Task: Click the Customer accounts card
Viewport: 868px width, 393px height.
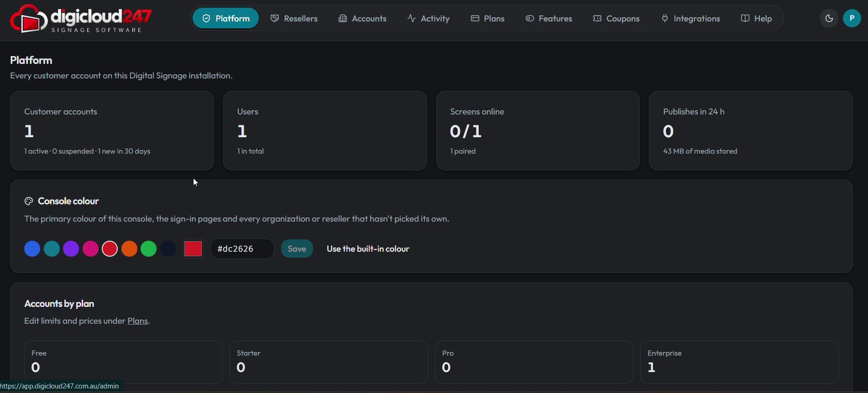Action: (x=112, y=131)
